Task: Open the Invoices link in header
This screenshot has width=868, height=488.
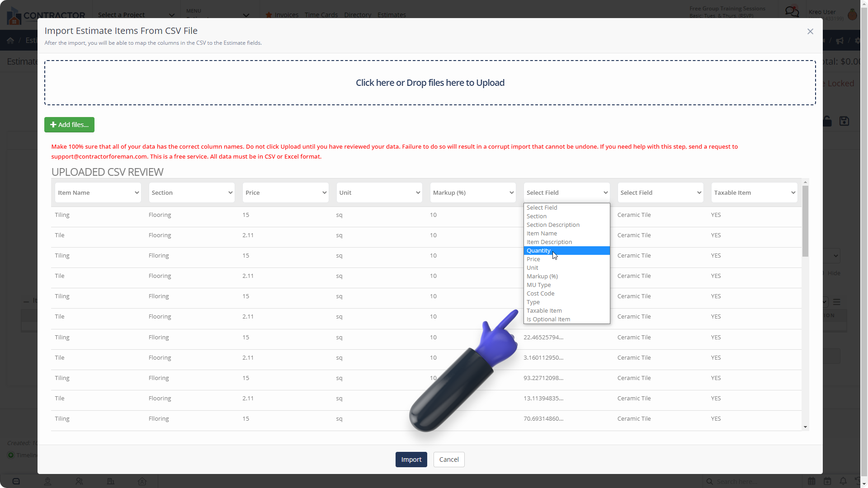Action: click(x=287, y=15)
